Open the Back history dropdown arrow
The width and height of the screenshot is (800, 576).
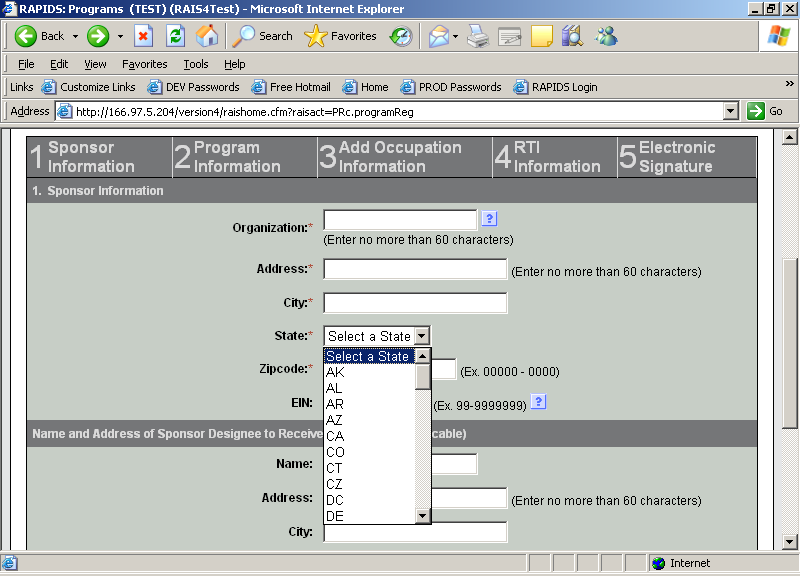coord(75,36)
